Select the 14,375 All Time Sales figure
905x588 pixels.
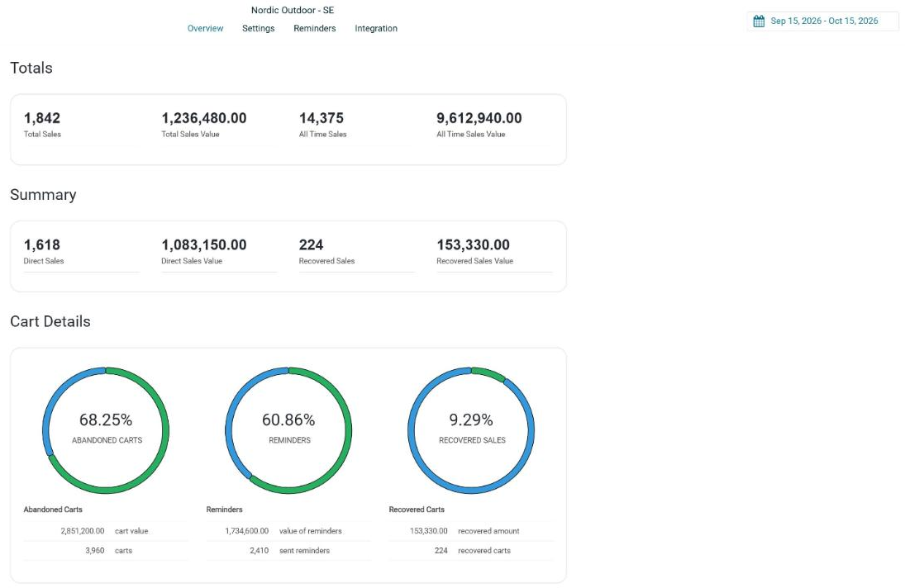(x=322, y=118)
